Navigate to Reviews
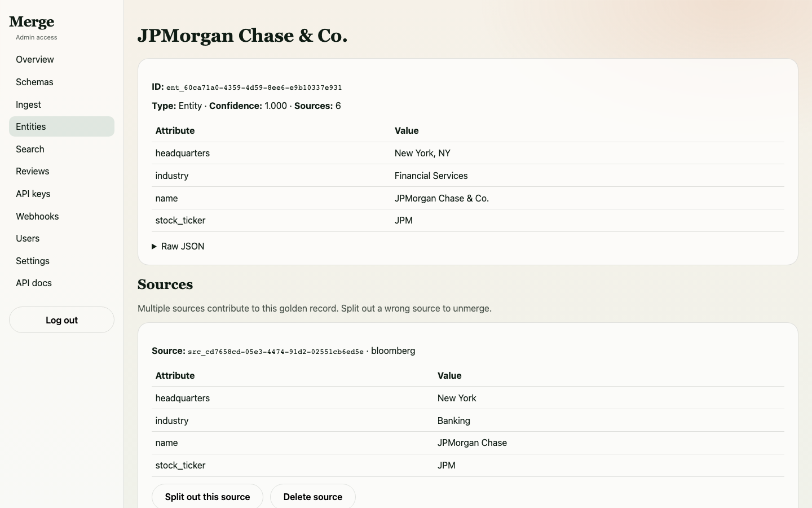This screenshot has height=508, width=812. tap(61, 171)
